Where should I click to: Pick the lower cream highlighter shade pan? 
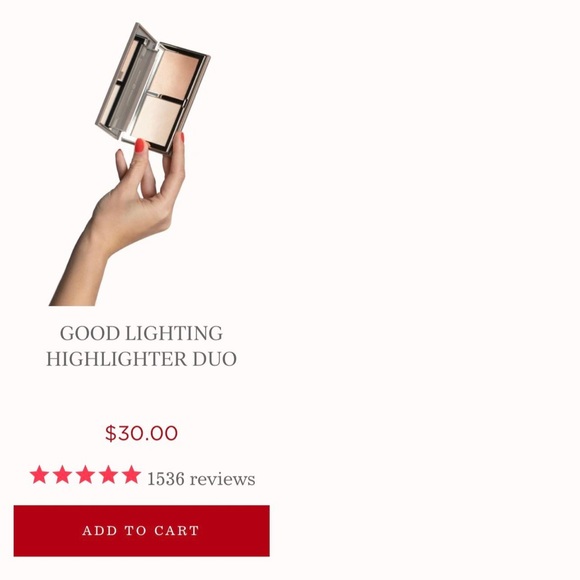(157, 119)
